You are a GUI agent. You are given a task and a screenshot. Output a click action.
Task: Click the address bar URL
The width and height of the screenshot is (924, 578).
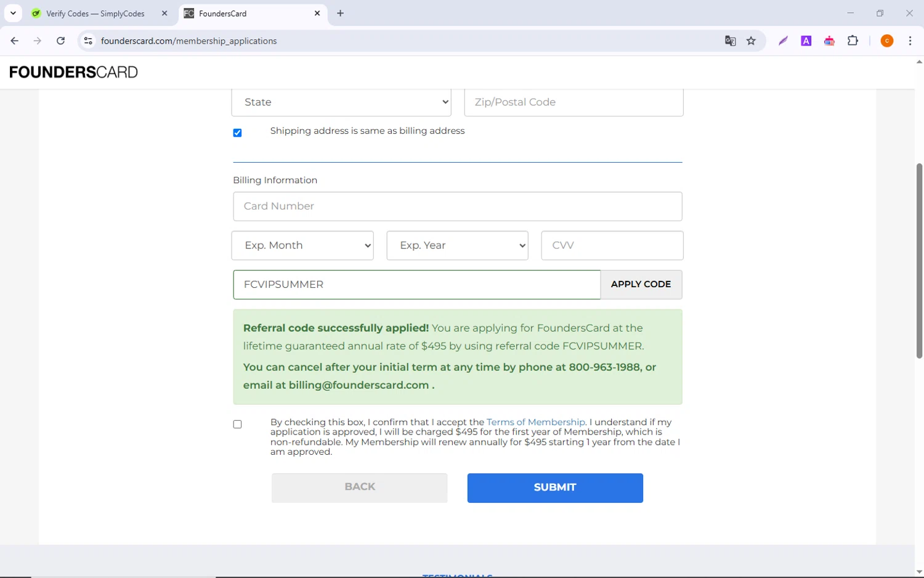(x=189, y=41)
